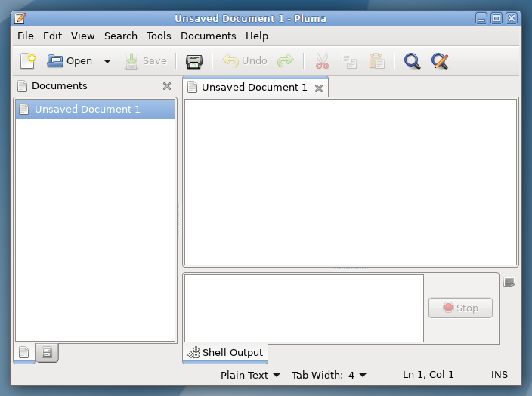532x396 pixels.
Task: Close the Pluma window
Action: [x=512, y=18]
